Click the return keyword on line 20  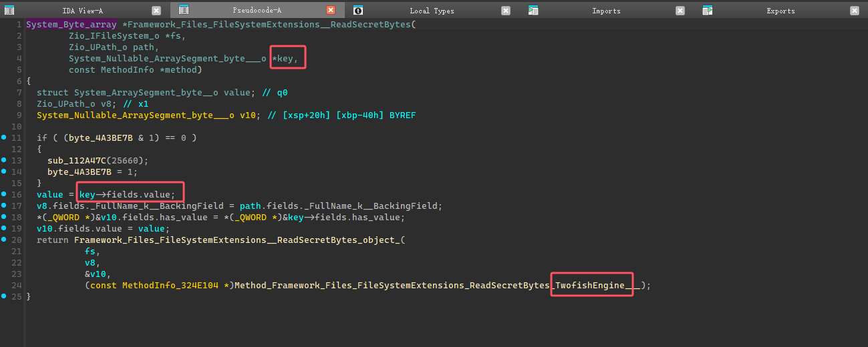tap(53, 240)
